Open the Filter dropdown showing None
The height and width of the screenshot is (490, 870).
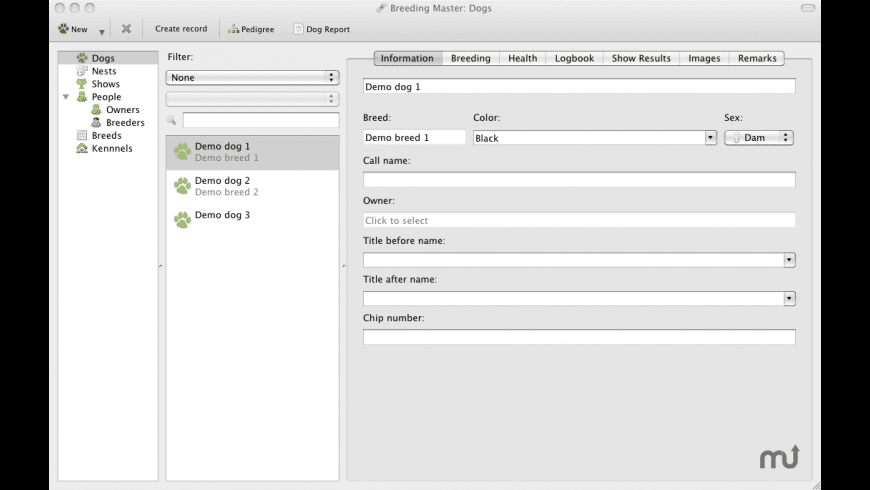click(252, 78)
